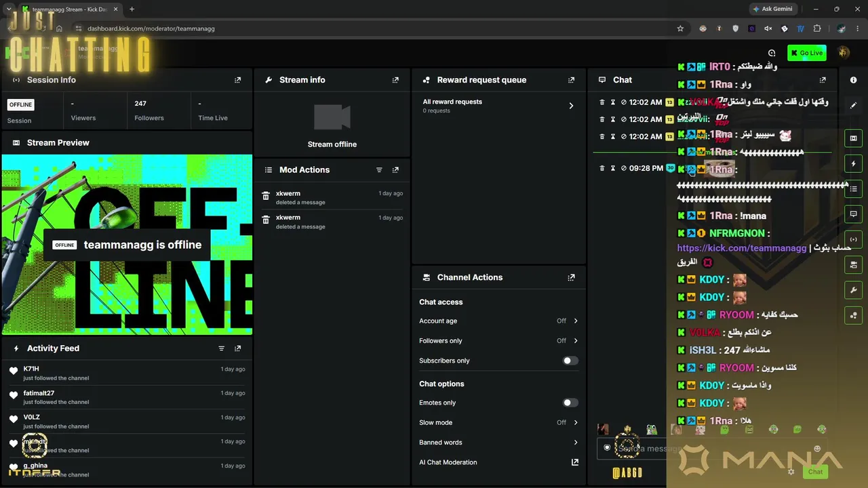The image size is (868, 488).
Task: Click the Go Live button
Action: point(806,53)
